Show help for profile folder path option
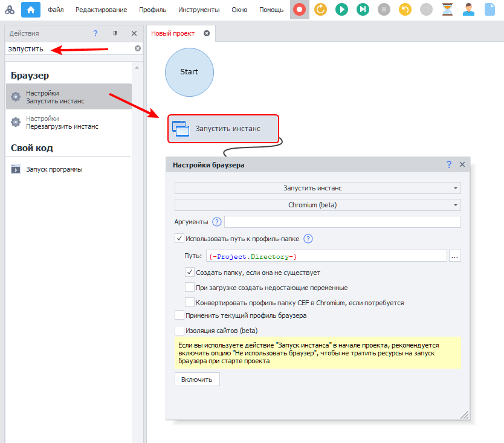 point(308,239)
